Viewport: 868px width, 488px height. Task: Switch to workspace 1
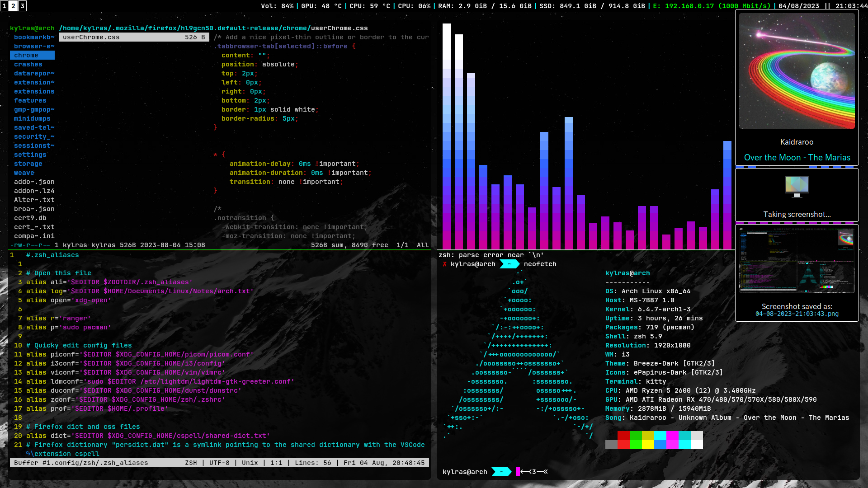click(x=5, y=5)
